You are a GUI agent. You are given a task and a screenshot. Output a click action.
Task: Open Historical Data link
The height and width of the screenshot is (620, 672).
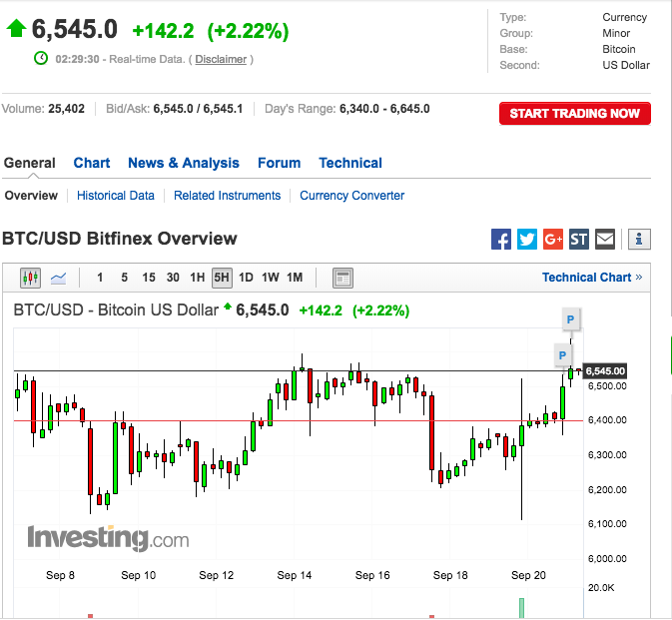[116, 196]
